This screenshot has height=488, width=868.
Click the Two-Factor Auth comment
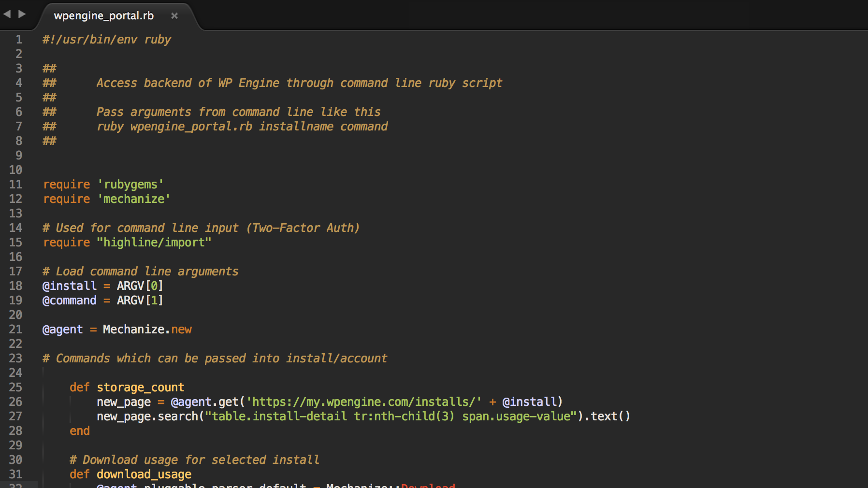pos(302,228)
